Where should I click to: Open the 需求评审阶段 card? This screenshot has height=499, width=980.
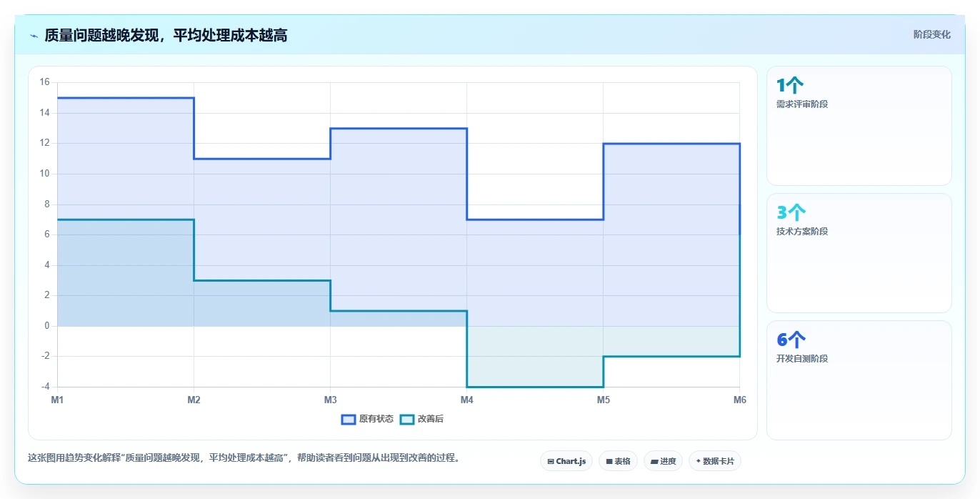859,126
